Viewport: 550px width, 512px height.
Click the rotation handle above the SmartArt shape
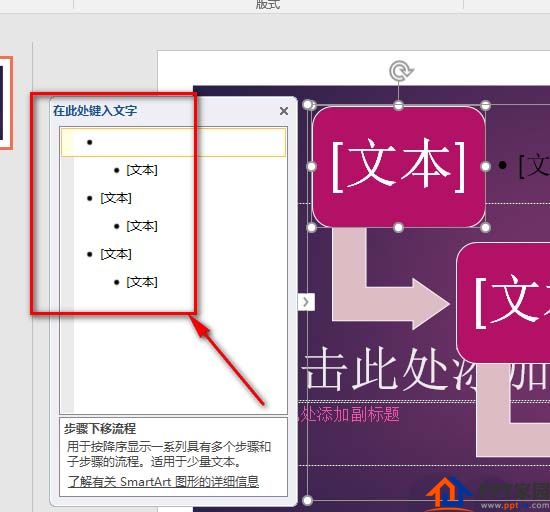(401, 71)
